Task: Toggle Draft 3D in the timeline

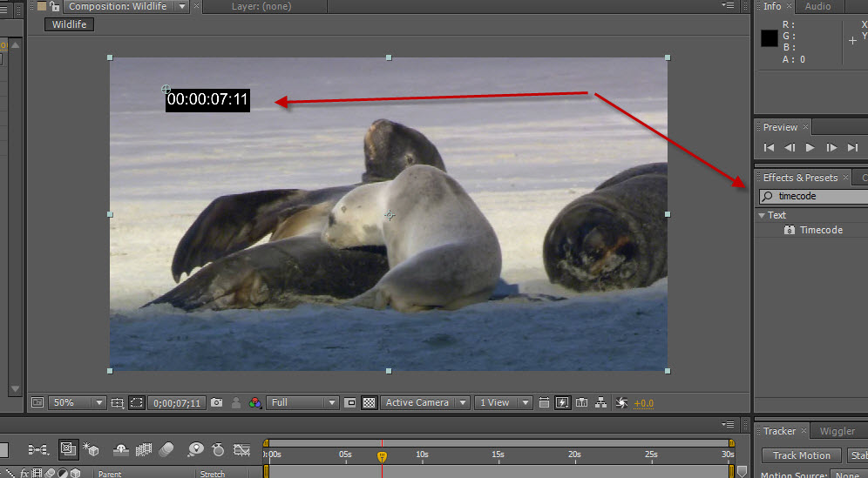Action: tap(68, 449)
